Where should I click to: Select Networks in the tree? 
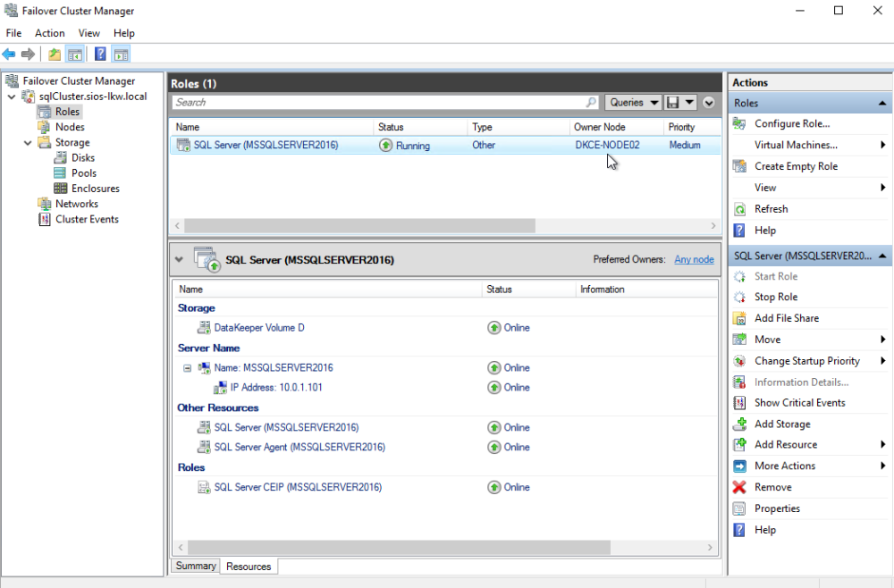pos(76,204)
